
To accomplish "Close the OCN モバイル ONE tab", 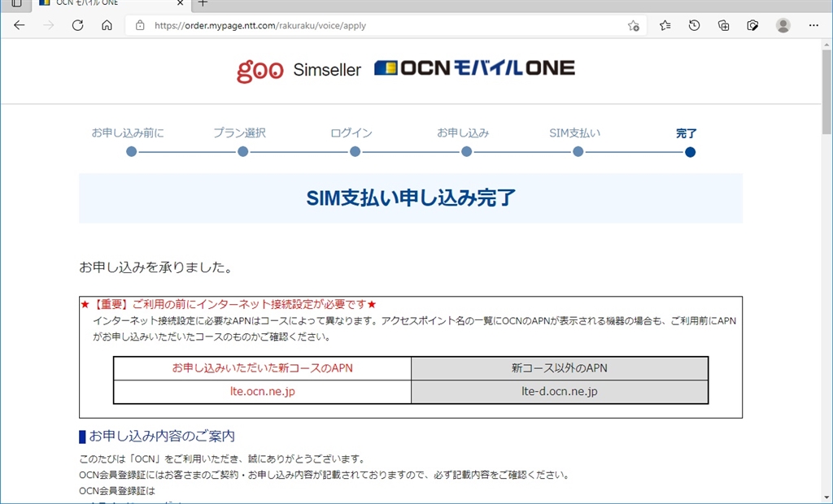I will 180,3.
